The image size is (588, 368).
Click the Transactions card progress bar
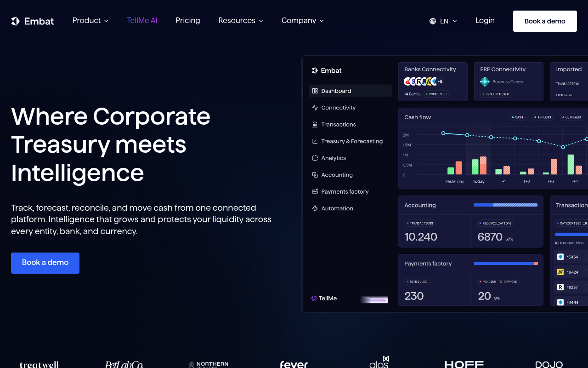point(571,235)
